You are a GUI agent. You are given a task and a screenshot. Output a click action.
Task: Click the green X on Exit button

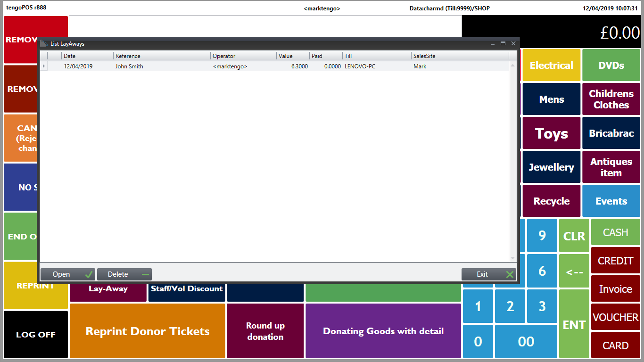click(510, 274)
